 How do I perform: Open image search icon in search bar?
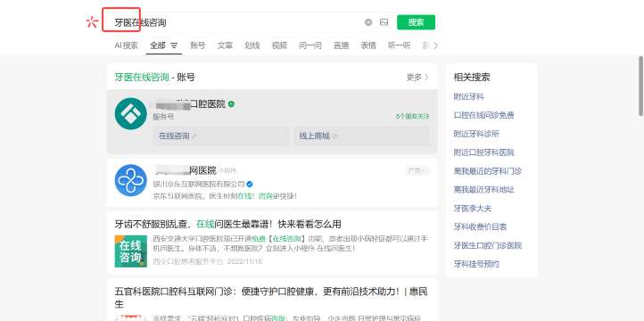[384, 22]
